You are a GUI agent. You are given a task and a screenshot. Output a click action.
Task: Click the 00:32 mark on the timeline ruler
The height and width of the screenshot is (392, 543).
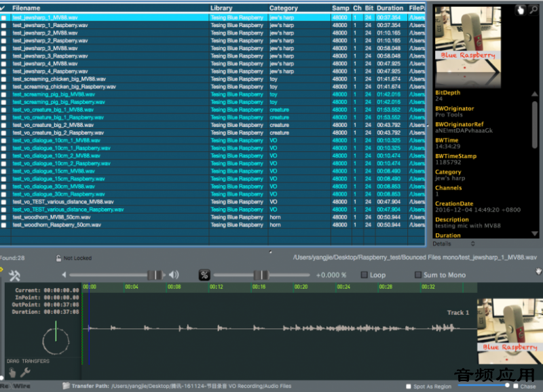click(x=428, y=287)
